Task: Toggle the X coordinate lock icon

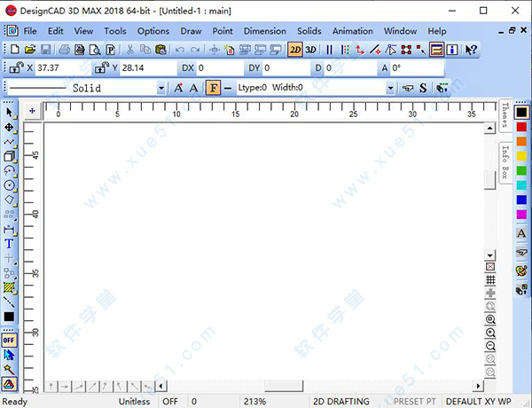Action: tap(16, 67)
